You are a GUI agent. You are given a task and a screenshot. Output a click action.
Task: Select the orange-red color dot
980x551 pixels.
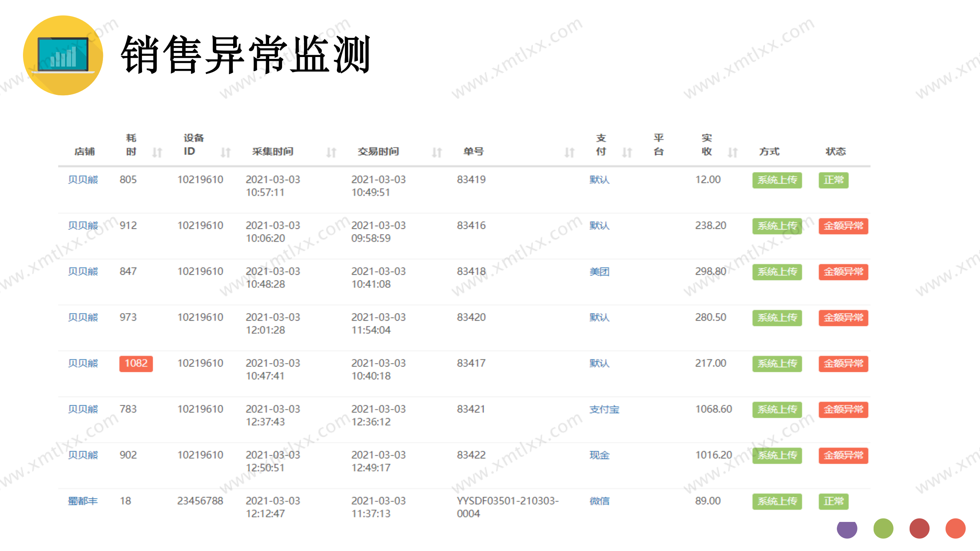pos(955,528)
